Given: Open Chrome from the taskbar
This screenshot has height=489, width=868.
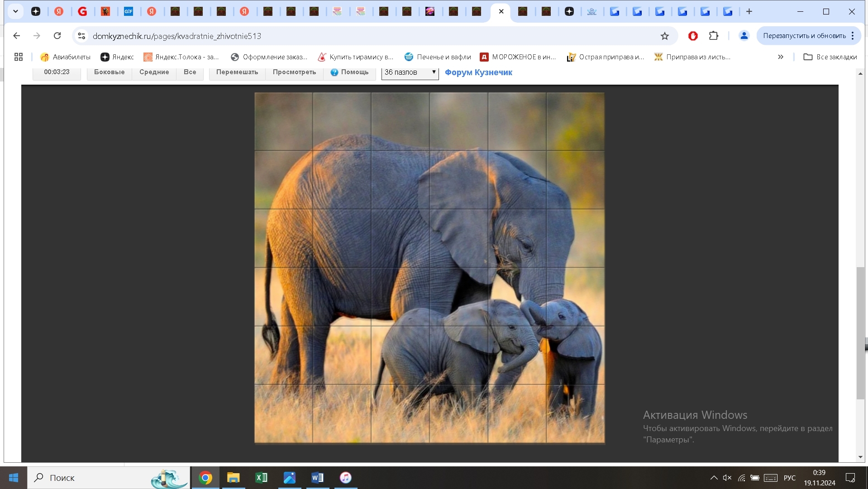Looking at the screenshot, I should [205, 478].
